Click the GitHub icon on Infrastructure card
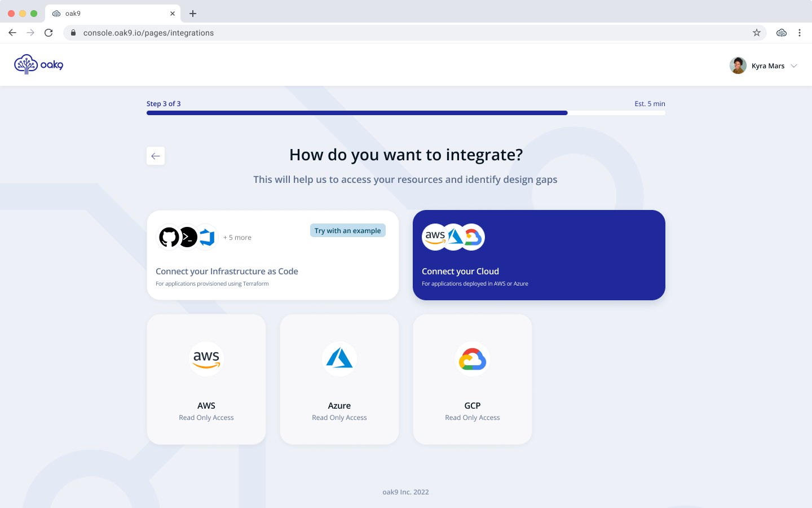 pos(169,237)
